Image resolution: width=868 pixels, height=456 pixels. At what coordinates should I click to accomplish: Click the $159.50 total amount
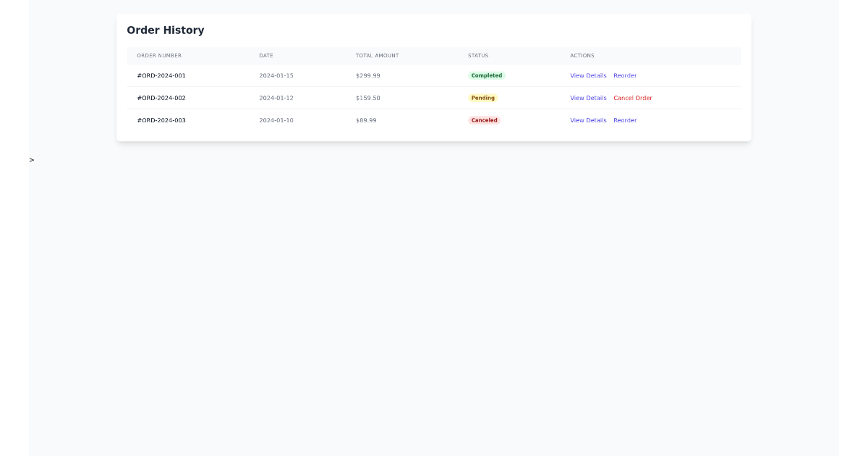click(369, 98)
